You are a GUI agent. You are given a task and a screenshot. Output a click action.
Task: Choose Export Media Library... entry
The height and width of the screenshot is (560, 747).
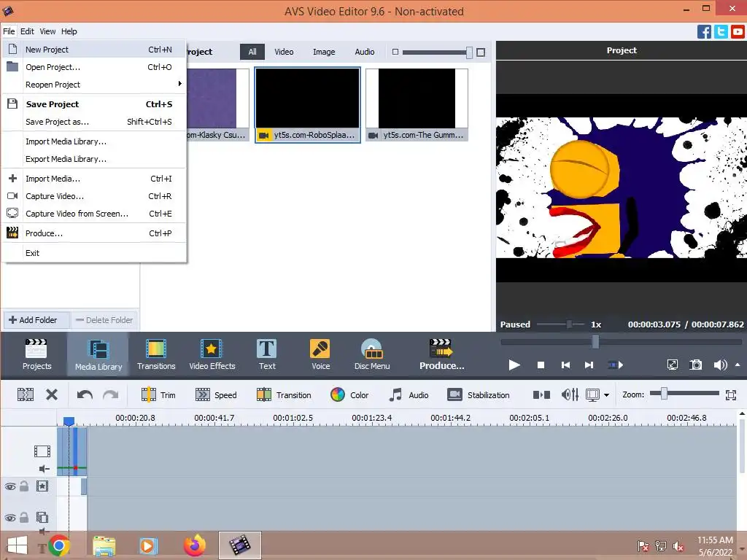(94, 159)
